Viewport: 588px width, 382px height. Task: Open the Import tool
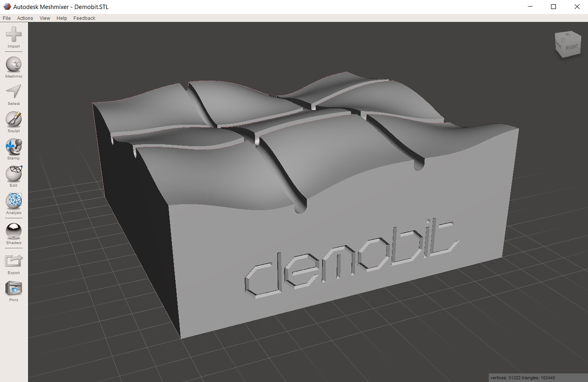click(14, 37)
